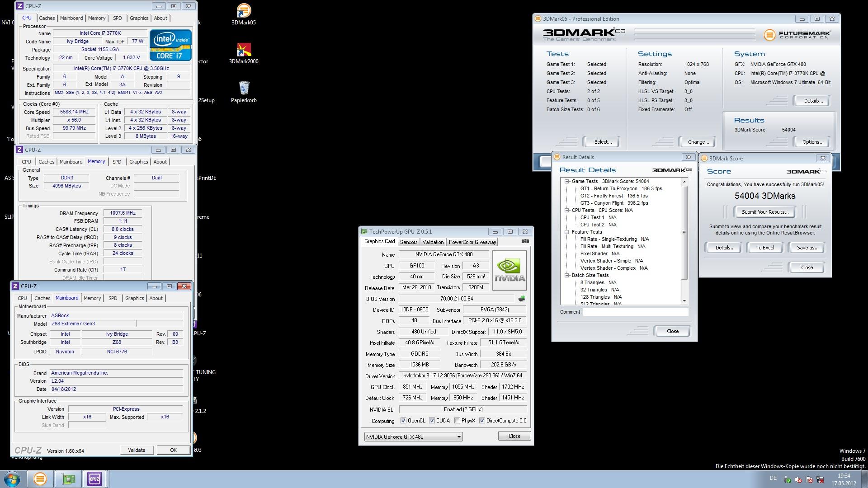868x488 pixels.
Task: Click the Change settings button in 3DMark05
Action: 698,142
